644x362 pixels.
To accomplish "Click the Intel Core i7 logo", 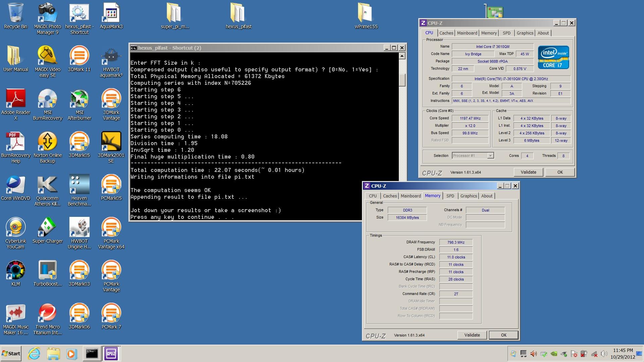I will 553,57.
